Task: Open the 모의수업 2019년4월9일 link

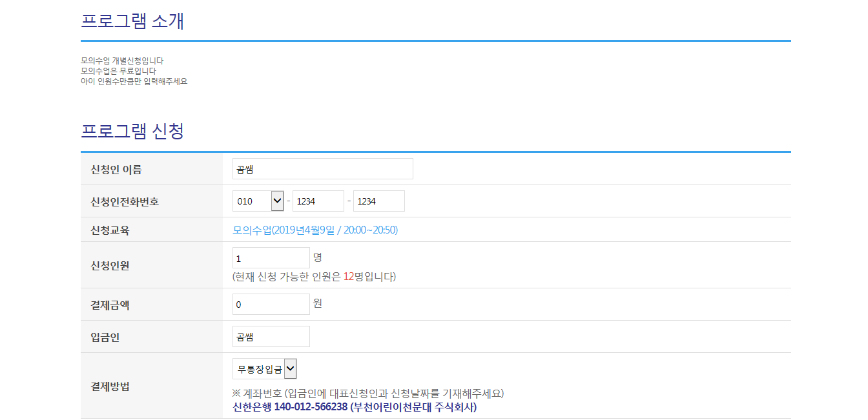Action: point(315,230)
